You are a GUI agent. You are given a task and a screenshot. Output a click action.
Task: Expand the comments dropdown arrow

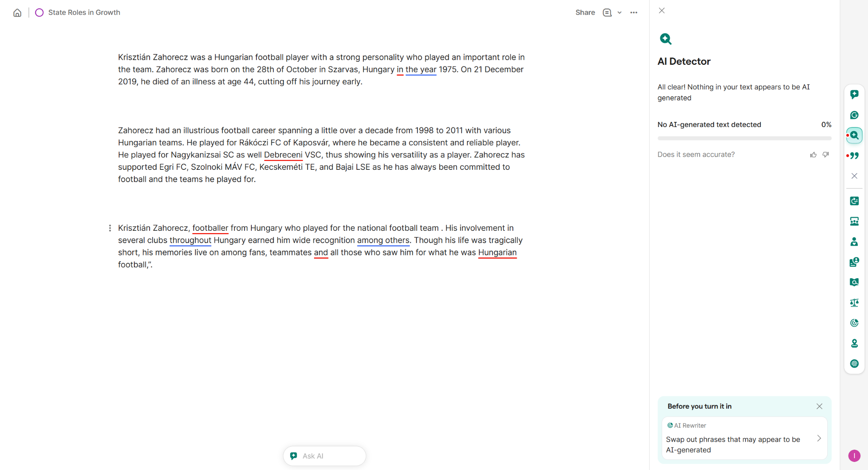(619, 13)
